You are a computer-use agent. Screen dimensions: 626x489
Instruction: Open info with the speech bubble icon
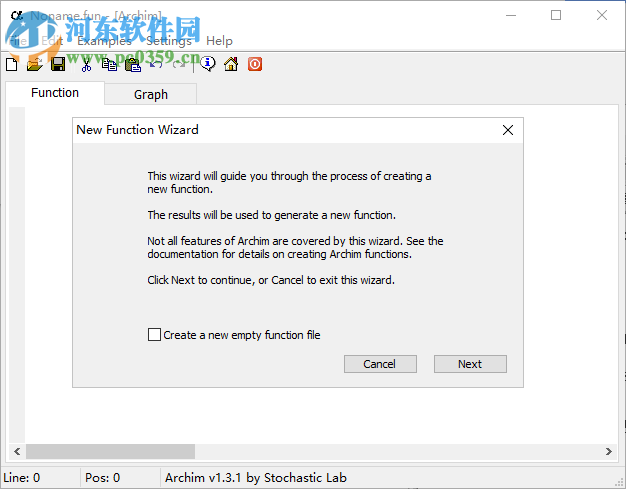208,64
